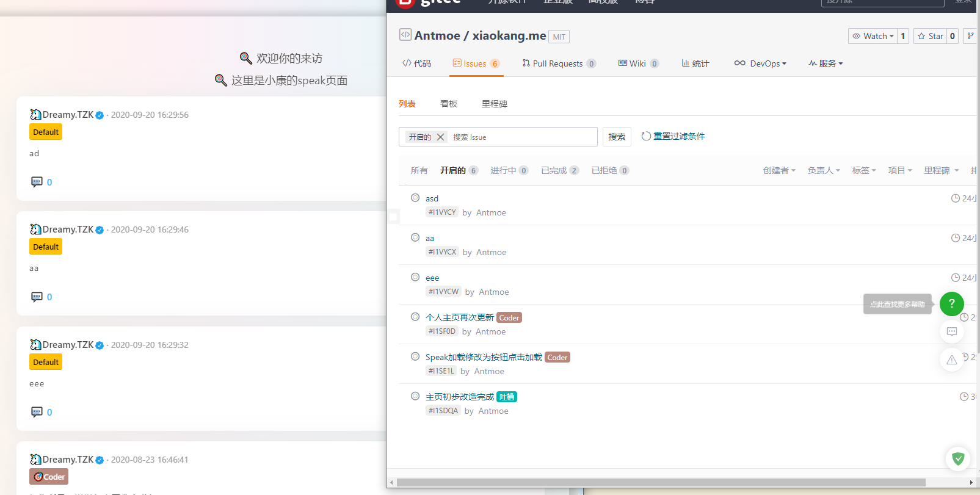This screenshot has width=980, height=495.
Task: Click the green shield security icon
Action: click(x=958, y=459)
